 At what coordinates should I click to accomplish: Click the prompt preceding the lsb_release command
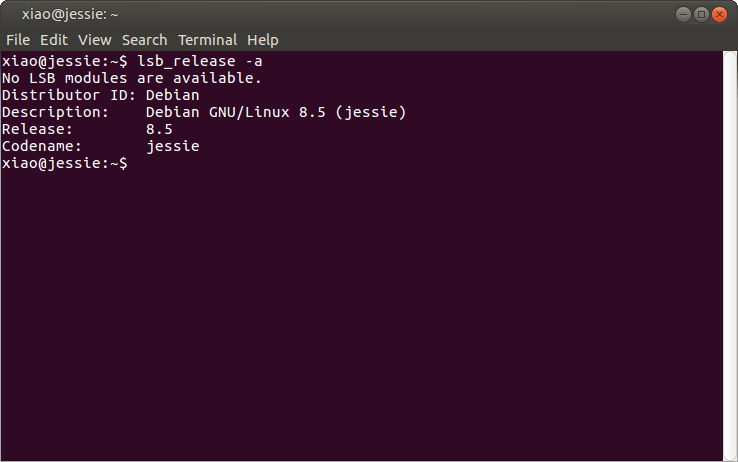point(64,61)
